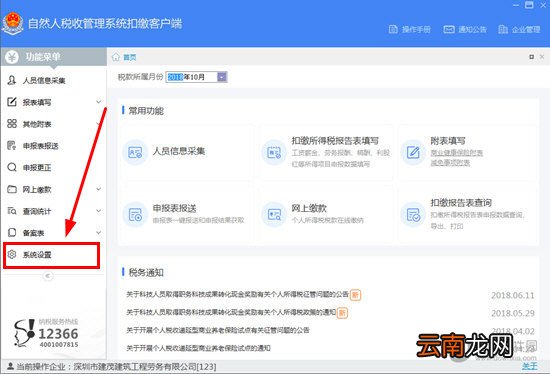Click the orange 新 badge on second notice
550x374 pixels.
tap(342, 313)
